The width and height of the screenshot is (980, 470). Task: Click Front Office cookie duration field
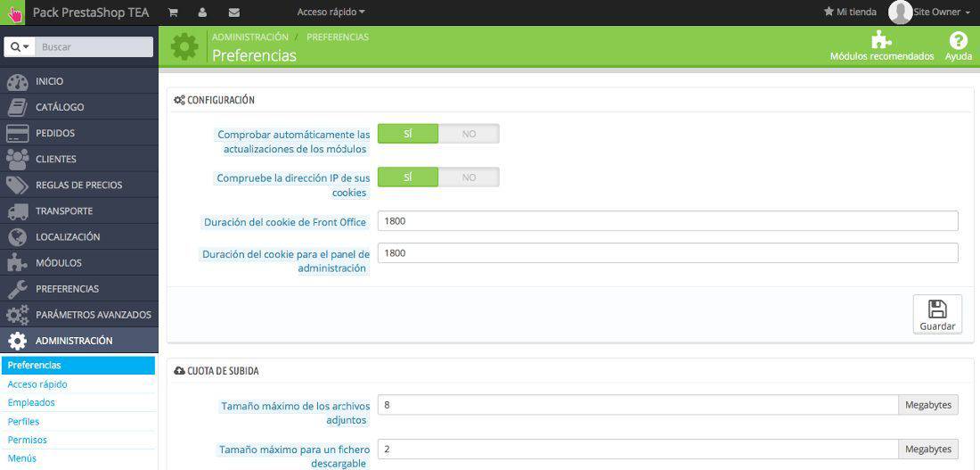click(x=668, y=221)
